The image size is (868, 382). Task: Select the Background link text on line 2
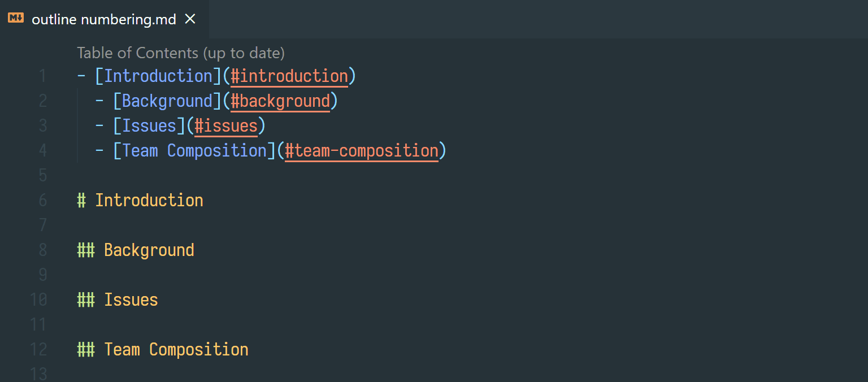167,101
